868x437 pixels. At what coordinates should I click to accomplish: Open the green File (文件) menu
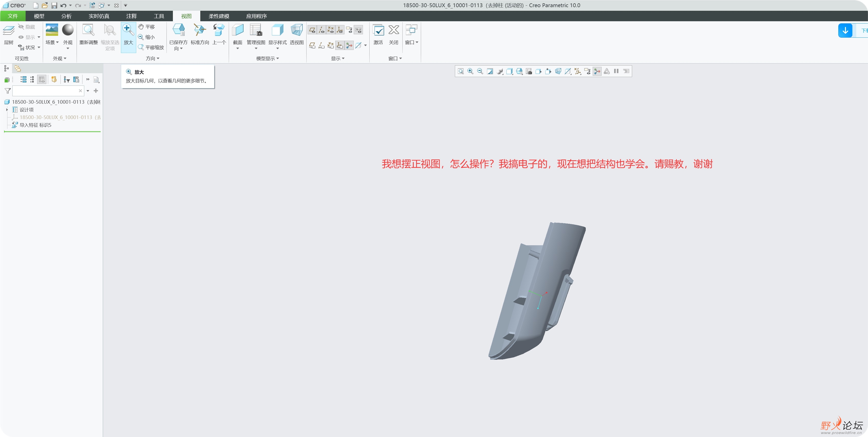pyautogui.click(x=13, y=16)
